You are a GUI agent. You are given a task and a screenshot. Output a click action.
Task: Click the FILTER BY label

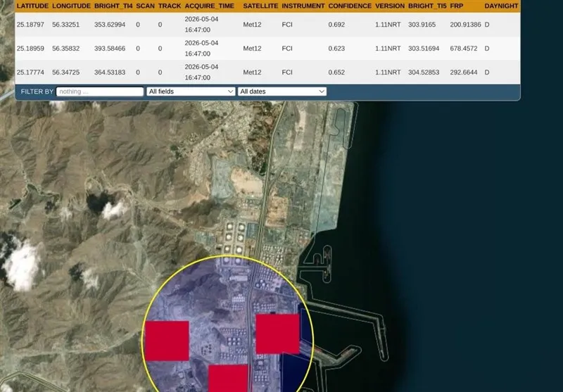coord(37,91)
